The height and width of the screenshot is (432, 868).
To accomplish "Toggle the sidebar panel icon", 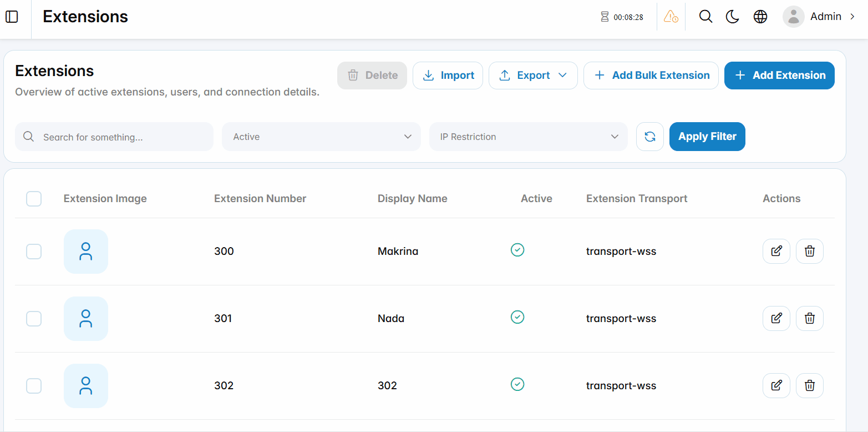I will [x=12, y=17].
